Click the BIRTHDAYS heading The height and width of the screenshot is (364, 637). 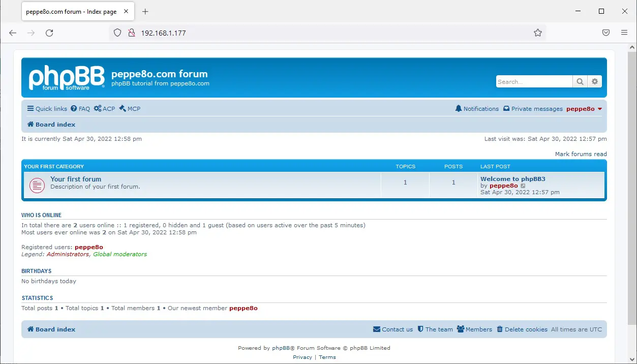pyautogui.click(x=37, y=271)
